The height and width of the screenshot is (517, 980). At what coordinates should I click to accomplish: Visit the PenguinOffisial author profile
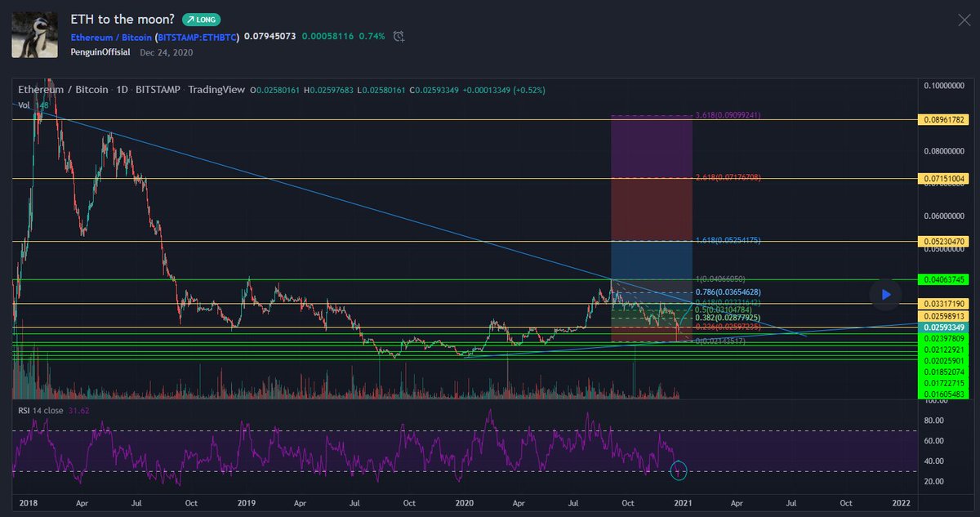pos(102,51)
